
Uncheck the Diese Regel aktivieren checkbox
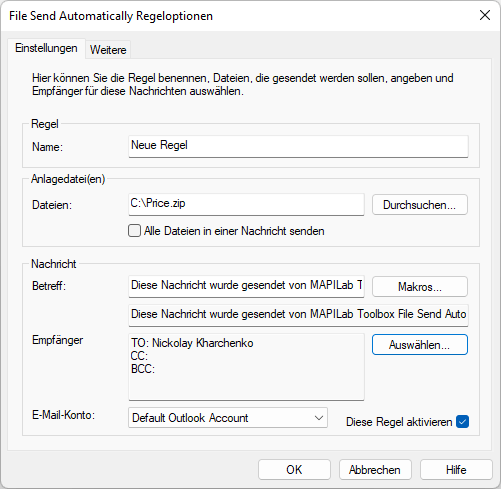point(463,422)
